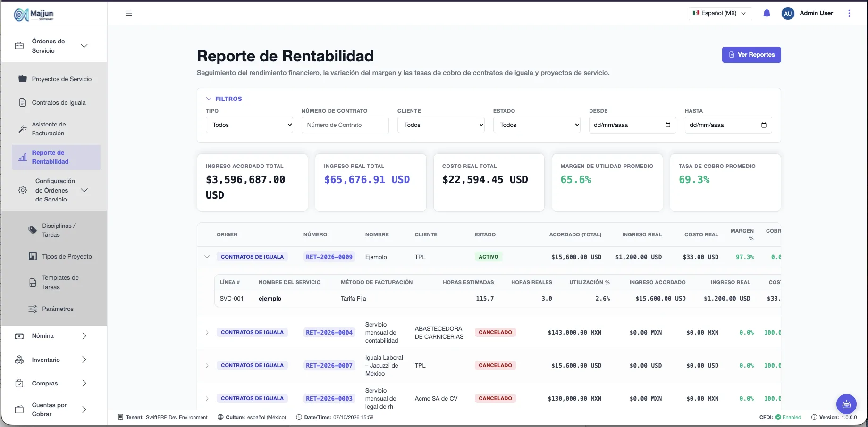Collapse the RET-2026-0009 row
The height and width of the screenshot is (427, 868).
207,257
